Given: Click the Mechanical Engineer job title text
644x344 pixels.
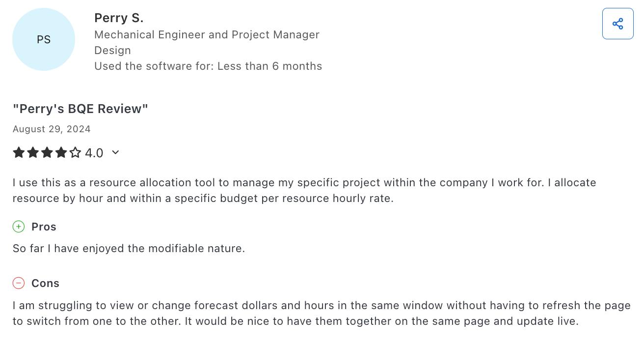Looking at the screenshot, I should (207, 34).
